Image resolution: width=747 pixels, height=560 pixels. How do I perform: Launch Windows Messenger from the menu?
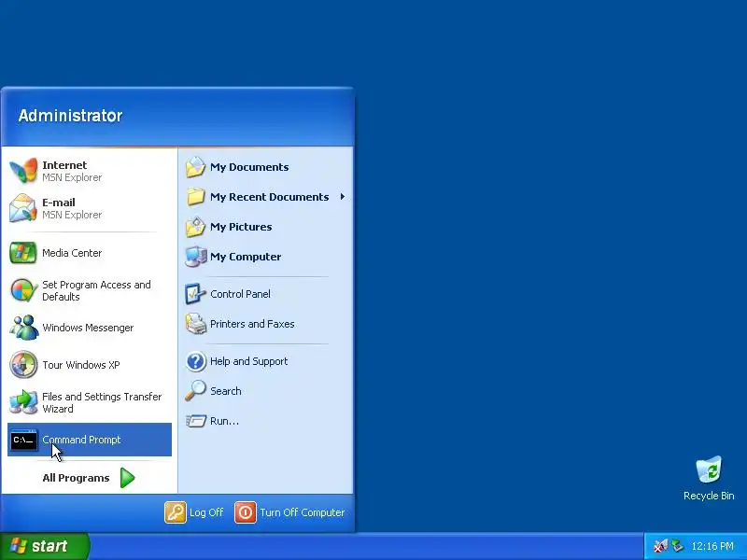click(x=90, y=328)
